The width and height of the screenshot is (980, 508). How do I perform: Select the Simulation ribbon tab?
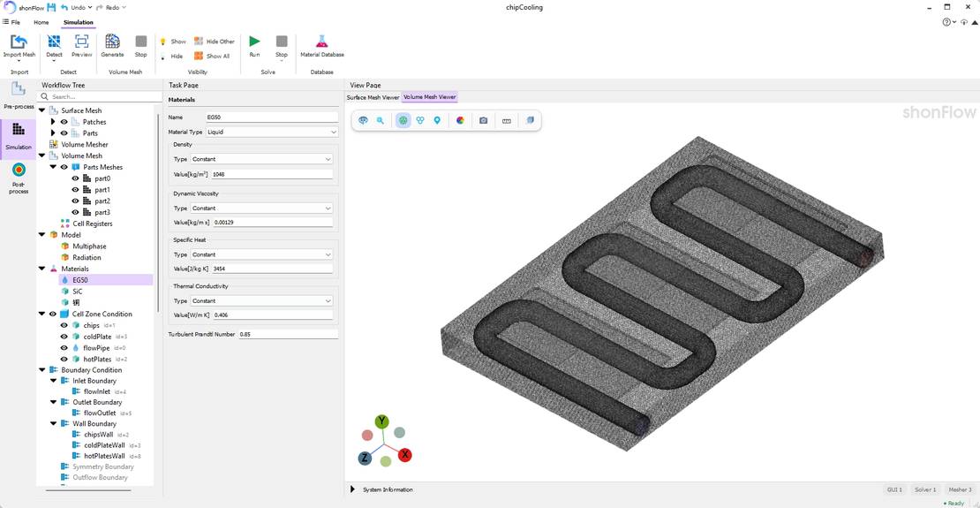[x=78, y=22]
